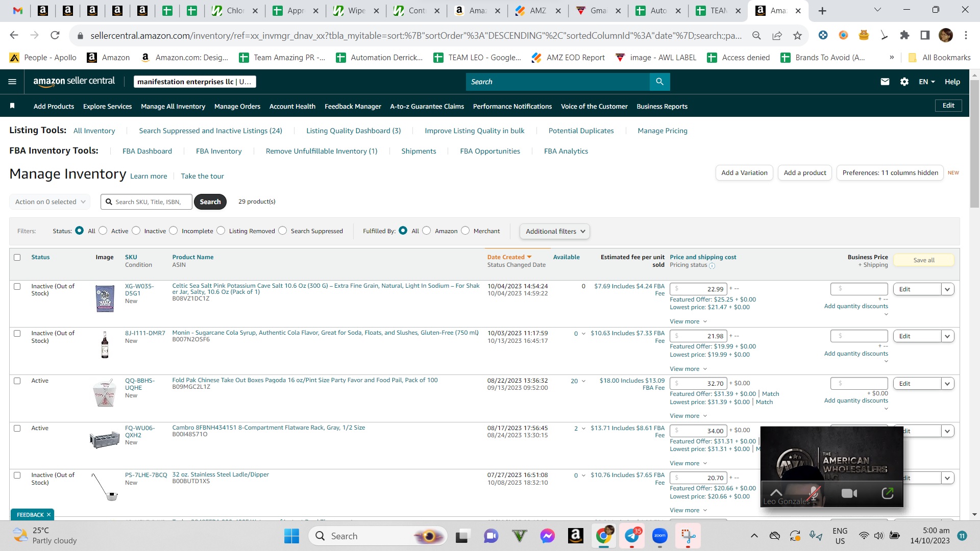Screen dimensions: 980x551
Task: Click the Pricing status info icon
Action: pos(712,266)
